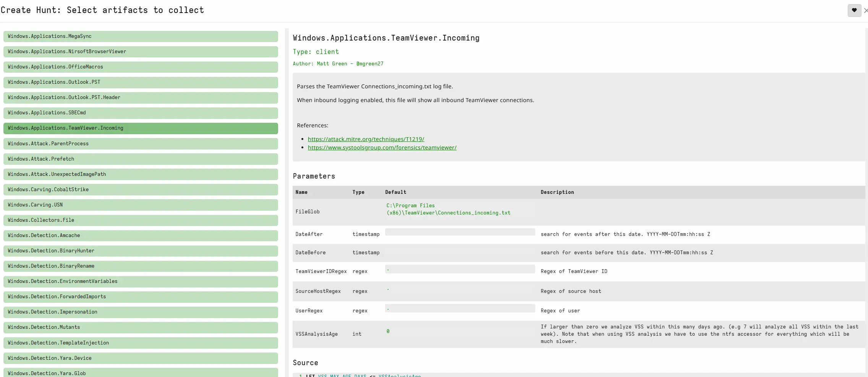Click the FileGlob default path value
Screen dimensions: 868x377
coord(449,209)
